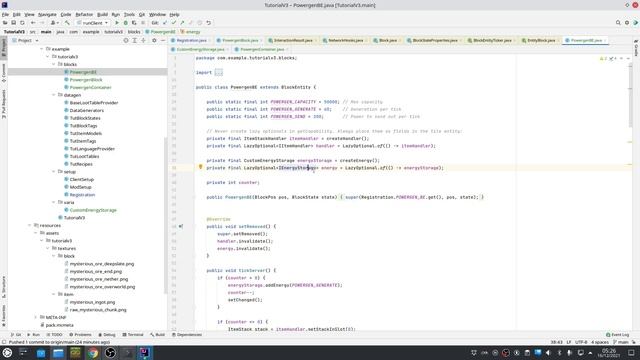640x360 pixels.
Task: Select mysterious_ingot.png in project tree
Action: [x=92, y=302]
